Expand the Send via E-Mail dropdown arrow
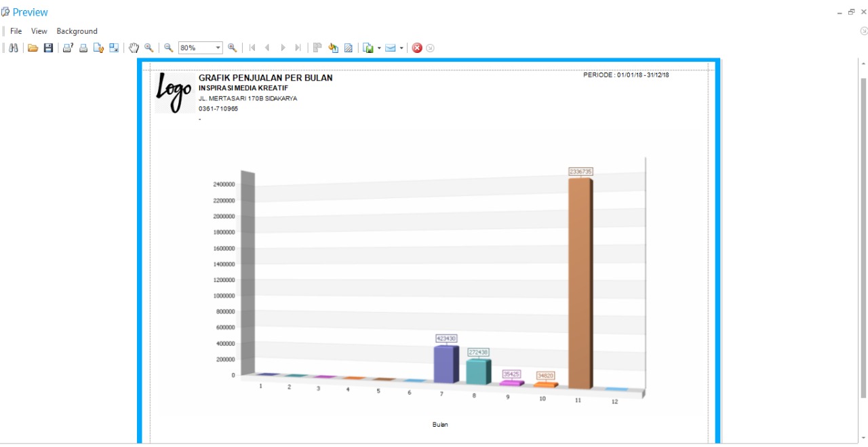The image size is (868, 447). click(401, 48)
